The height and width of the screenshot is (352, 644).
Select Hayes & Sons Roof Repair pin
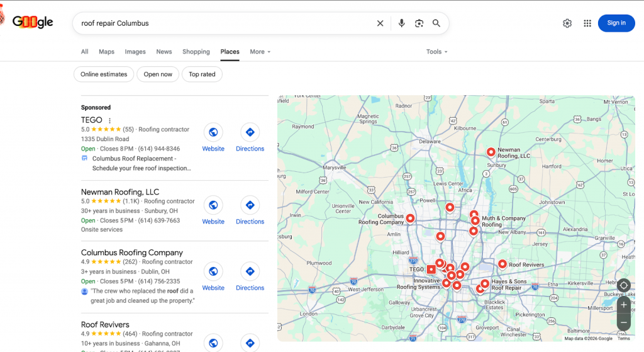pyautogui.click(x=485, y=284)
